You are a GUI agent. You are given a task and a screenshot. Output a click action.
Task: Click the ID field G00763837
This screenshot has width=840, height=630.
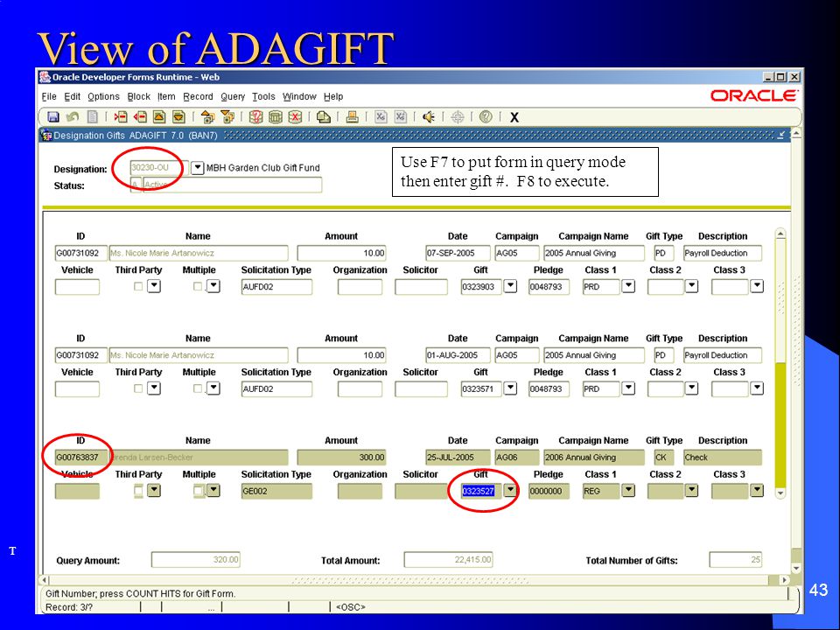click(80, 458)
